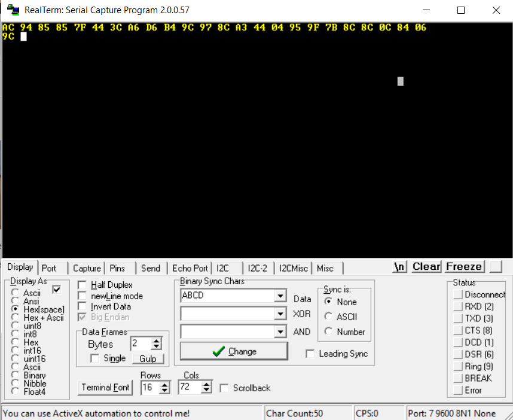Choose the Hex + Ascii display mode

point(15,317)
